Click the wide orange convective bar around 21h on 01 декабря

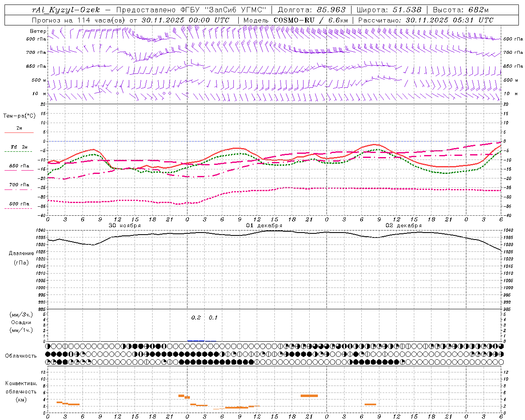309,396
